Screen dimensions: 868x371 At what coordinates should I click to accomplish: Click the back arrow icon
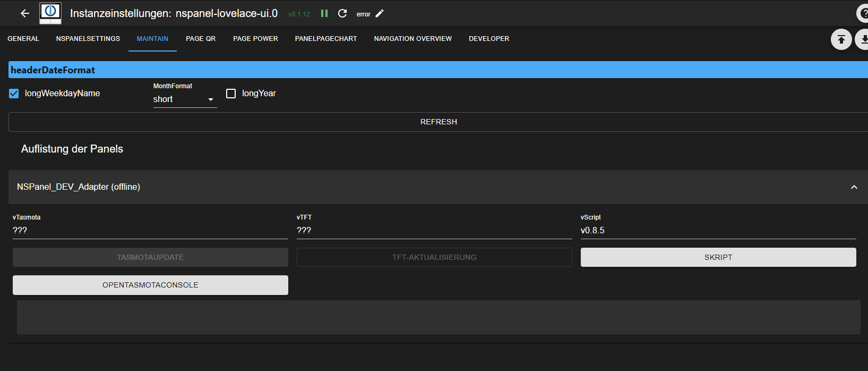[25, 13]
